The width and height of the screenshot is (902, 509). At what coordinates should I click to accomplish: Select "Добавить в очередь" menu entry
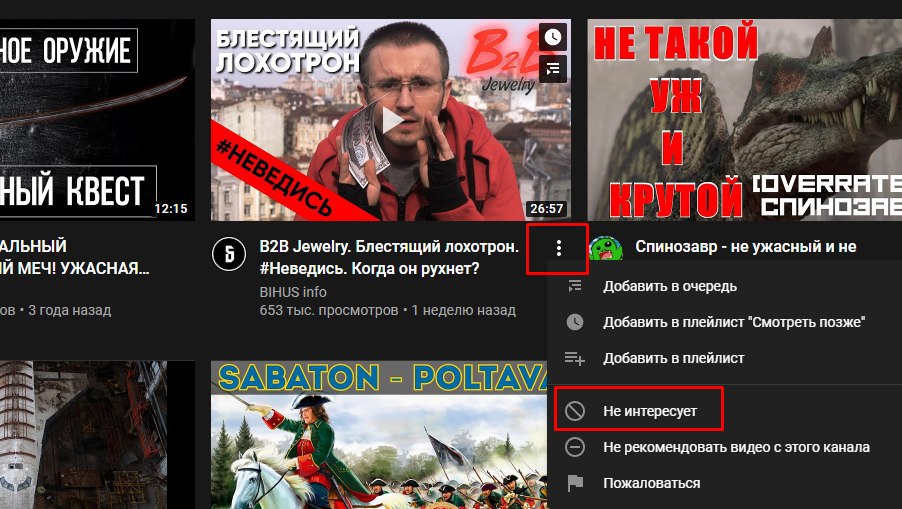[x=725, y=286]
